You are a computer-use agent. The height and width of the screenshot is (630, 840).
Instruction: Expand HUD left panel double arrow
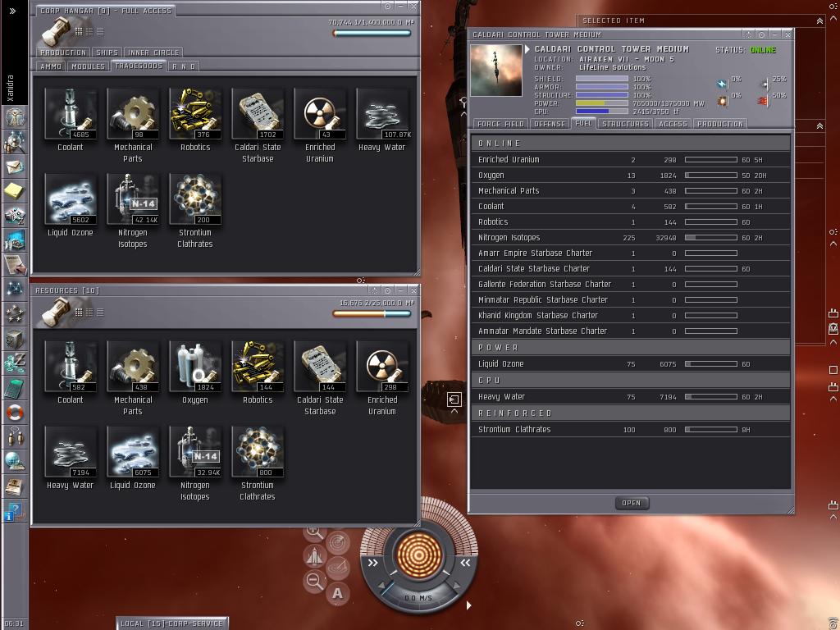373,563
